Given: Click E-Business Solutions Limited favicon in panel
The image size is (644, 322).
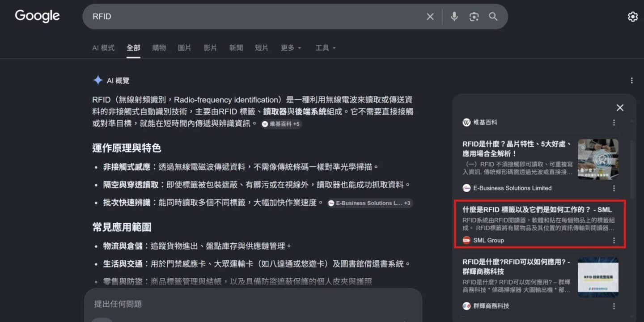Looking at the screenshot, I should coord(466,188).
